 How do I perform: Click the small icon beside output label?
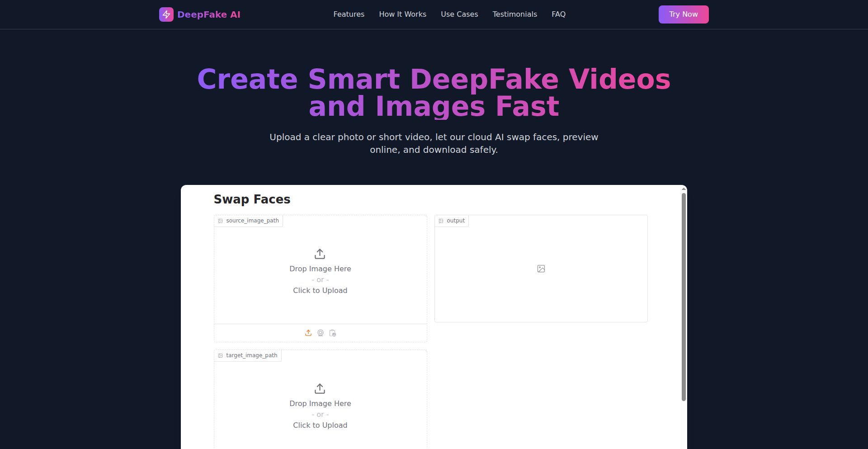pos(441,221)
